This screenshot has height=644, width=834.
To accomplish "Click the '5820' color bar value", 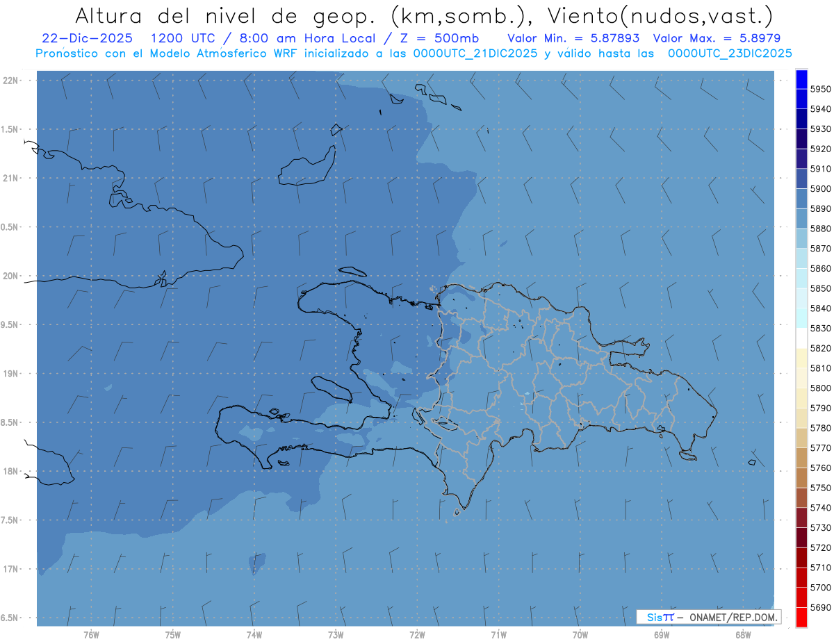I will 820,348.
